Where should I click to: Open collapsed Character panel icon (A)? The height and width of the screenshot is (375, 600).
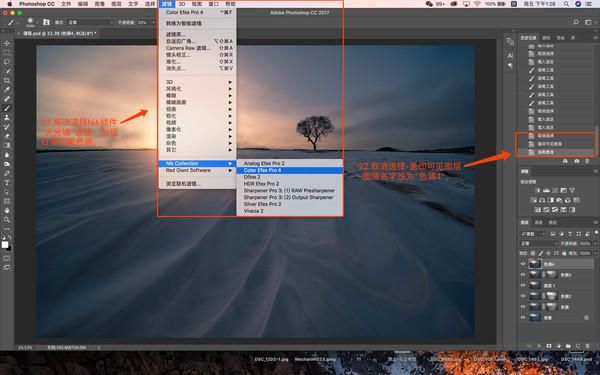(510, 56)
